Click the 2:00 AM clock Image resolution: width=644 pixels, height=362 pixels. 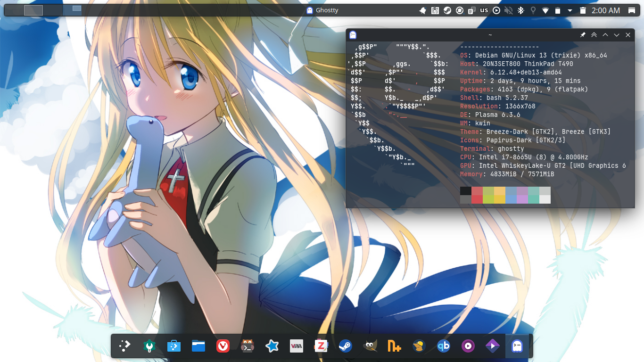click(x=605, y=10)
